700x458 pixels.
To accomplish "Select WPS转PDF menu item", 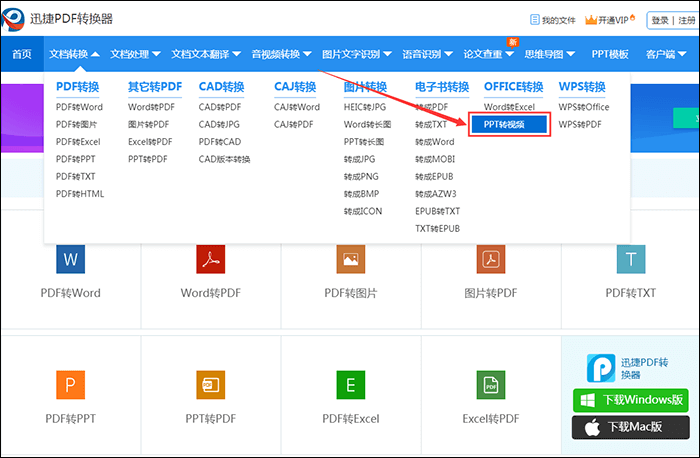I will pos(580,125).
